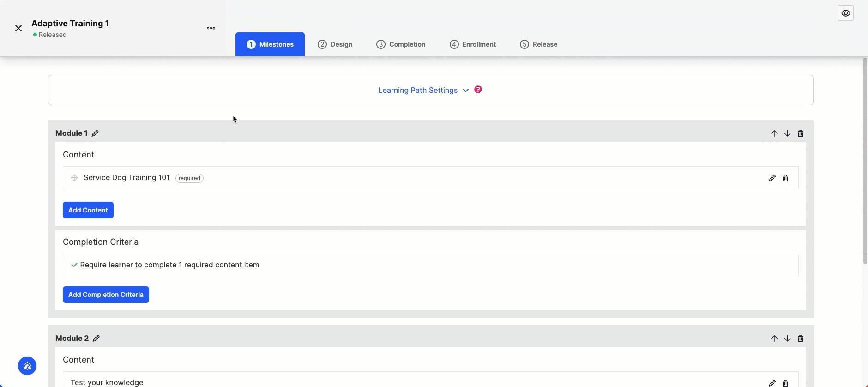Delete Module 1 using the trash icon

point(801,133)
